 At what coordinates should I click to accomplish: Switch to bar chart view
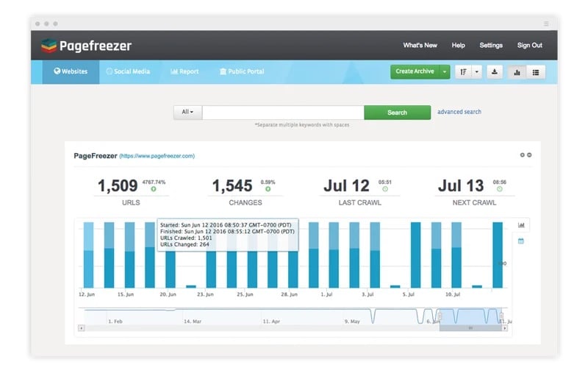pos(517,72)
